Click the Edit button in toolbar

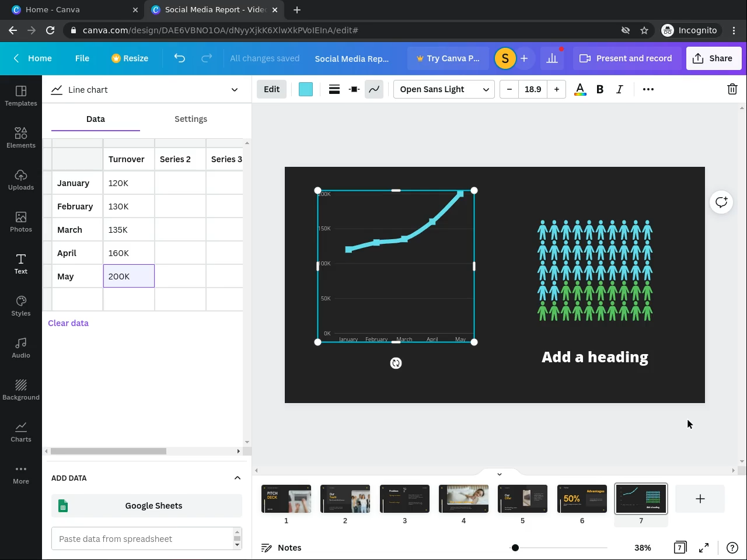tap(272, 89)
